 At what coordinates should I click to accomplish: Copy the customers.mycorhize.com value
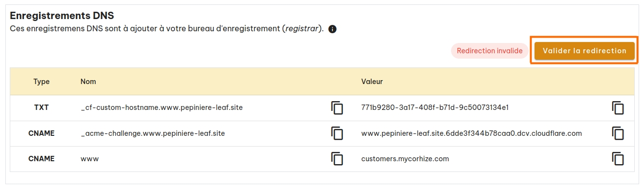pos(618,159)
